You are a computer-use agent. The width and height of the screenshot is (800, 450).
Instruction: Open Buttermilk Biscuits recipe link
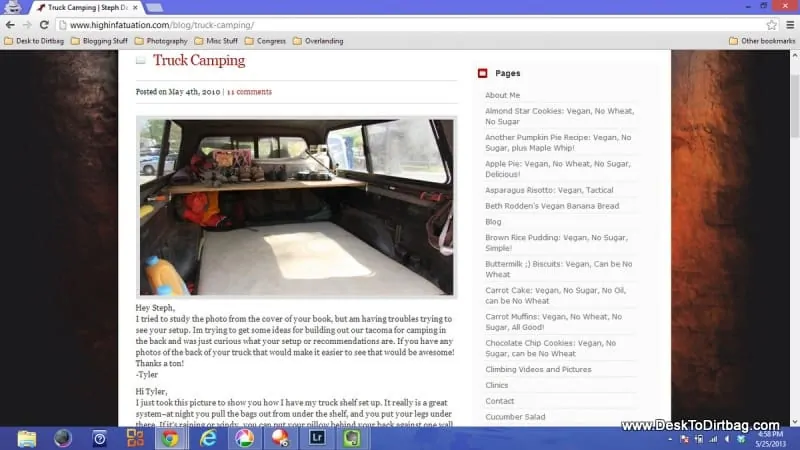559,269
